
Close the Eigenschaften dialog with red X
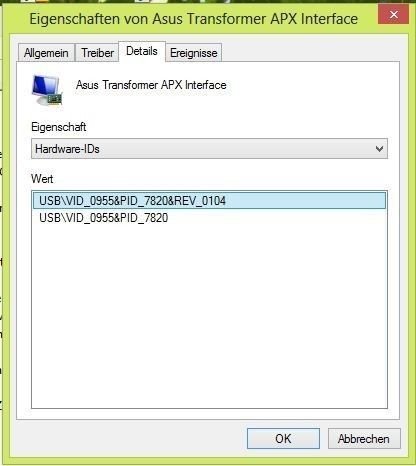[393, 14]
